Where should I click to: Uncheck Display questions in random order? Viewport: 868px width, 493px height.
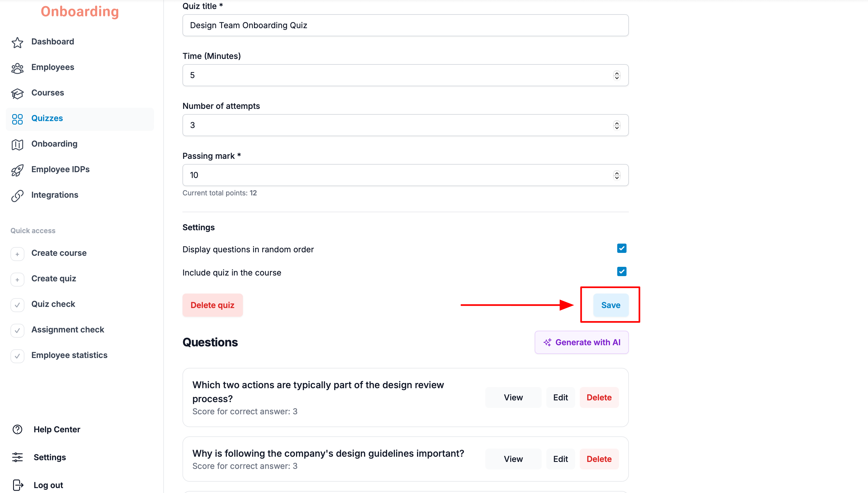pyautogui.click(x=621, y=248)
